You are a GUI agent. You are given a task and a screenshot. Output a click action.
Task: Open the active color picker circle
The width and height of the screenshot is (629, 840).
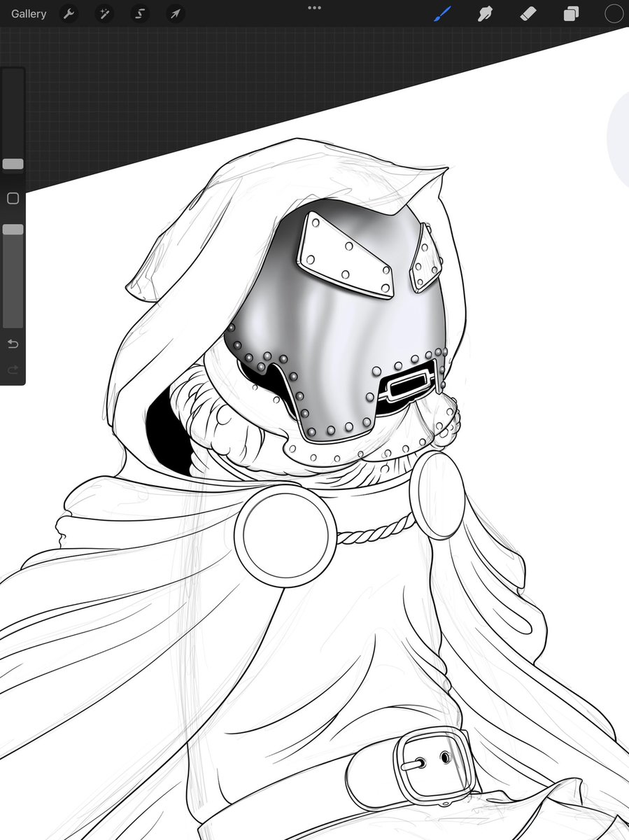point(614,13)
